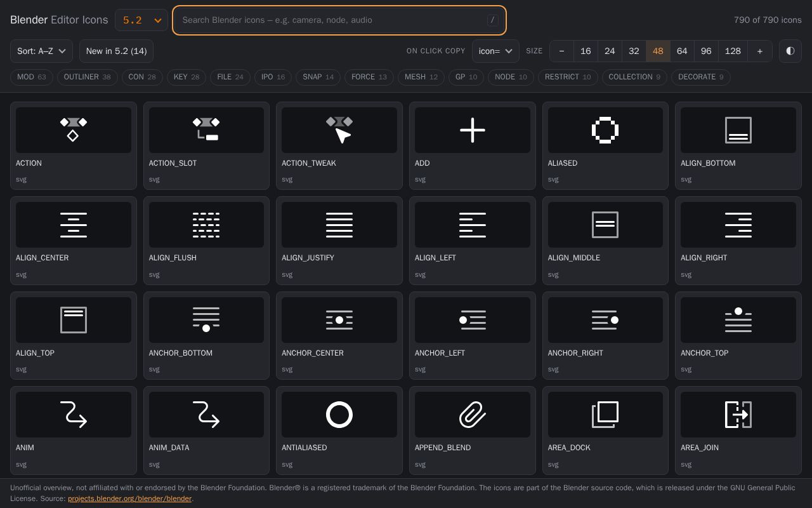Select the ANTIALIASED circle icon
The height and width of the screenshot is (508, 812).
click(x=339, y=431)
